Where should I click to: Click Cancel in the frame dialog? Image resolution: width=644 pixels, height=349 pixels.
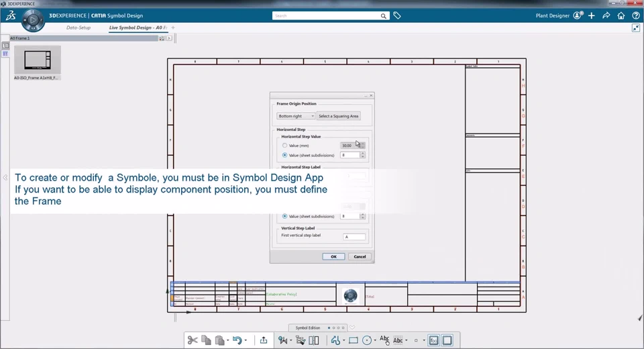360,256
